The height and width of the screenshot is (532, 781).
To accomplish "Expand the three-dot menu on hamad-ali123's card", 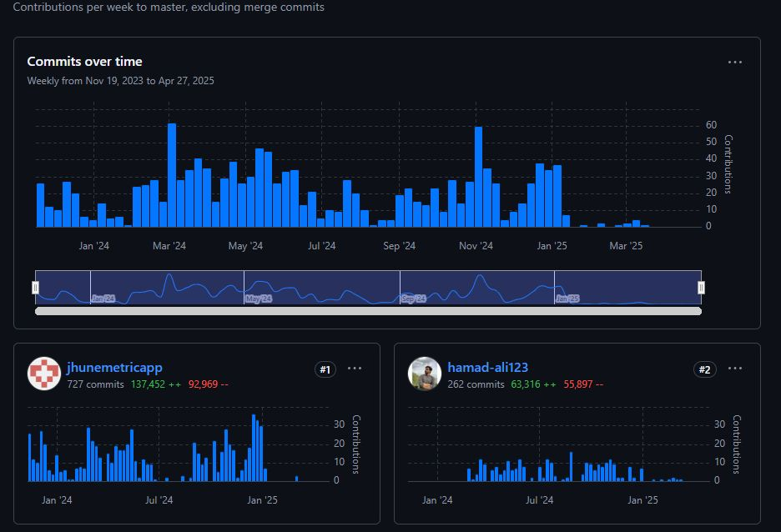I will tap(735, 369).
